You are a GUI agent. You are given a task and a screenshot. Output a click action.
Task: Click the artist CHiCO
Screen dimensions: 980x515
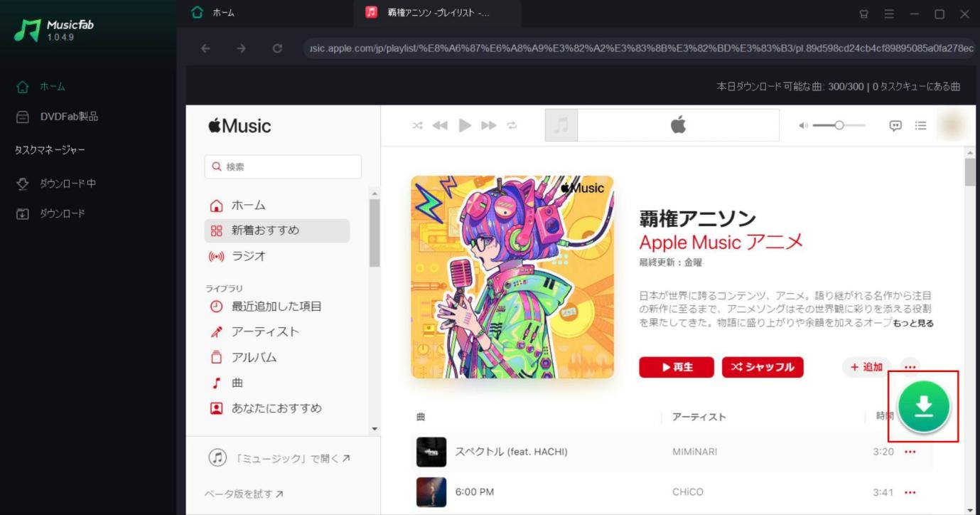(x=687, y=492)
